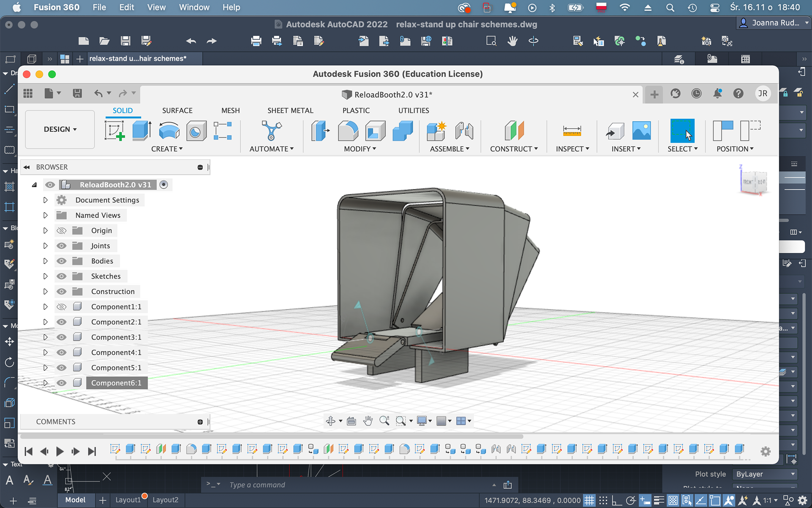Toggle visibility of Origin folder
Screen dimensions: 812x508
62,231
